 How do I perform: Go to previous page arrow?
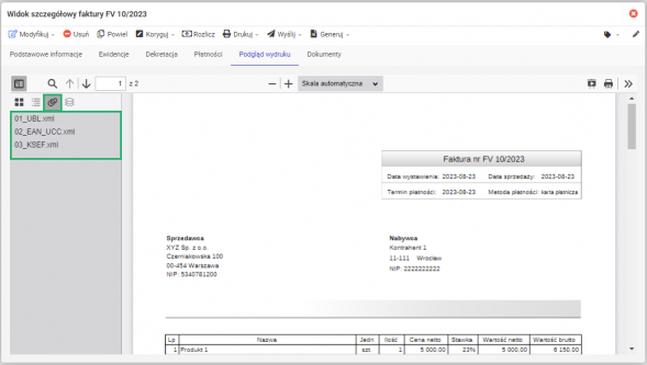pos(70,84)
